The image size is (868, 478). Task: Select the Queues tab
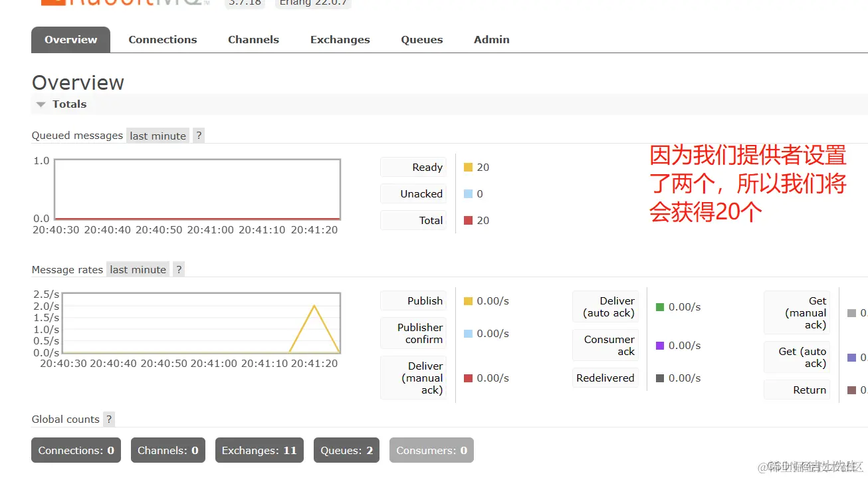421,40
